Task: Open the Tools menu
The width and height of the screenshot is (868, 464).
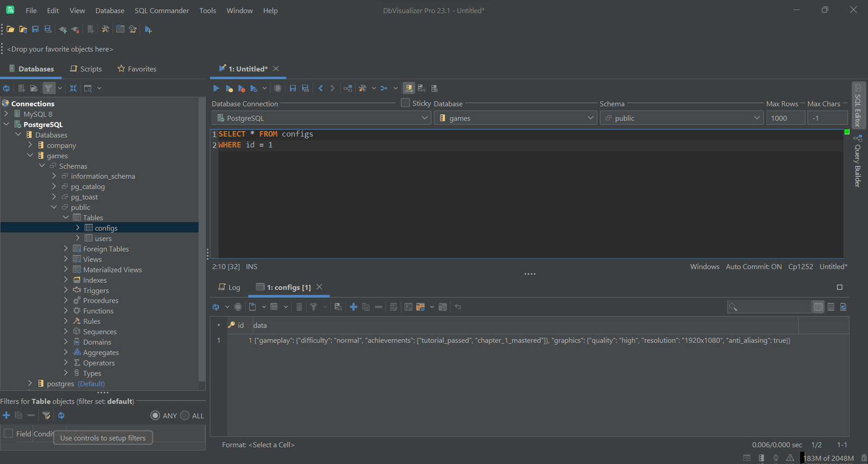Action: pyautogui.click(x=208, y=10)
